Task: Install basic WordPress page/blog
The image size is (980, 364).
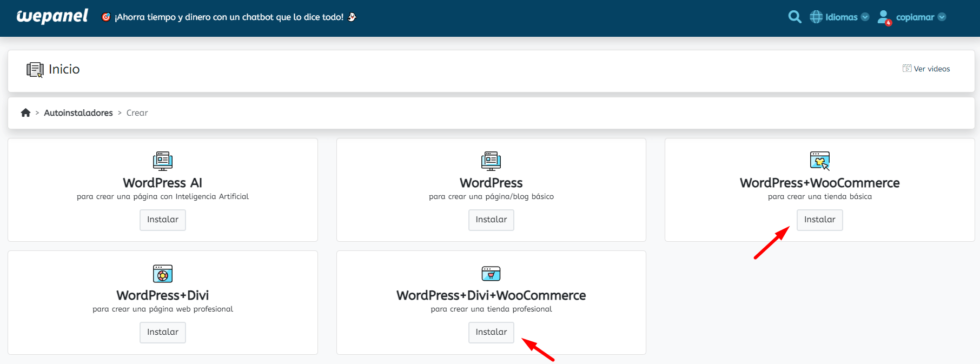Action: (491, 220)
